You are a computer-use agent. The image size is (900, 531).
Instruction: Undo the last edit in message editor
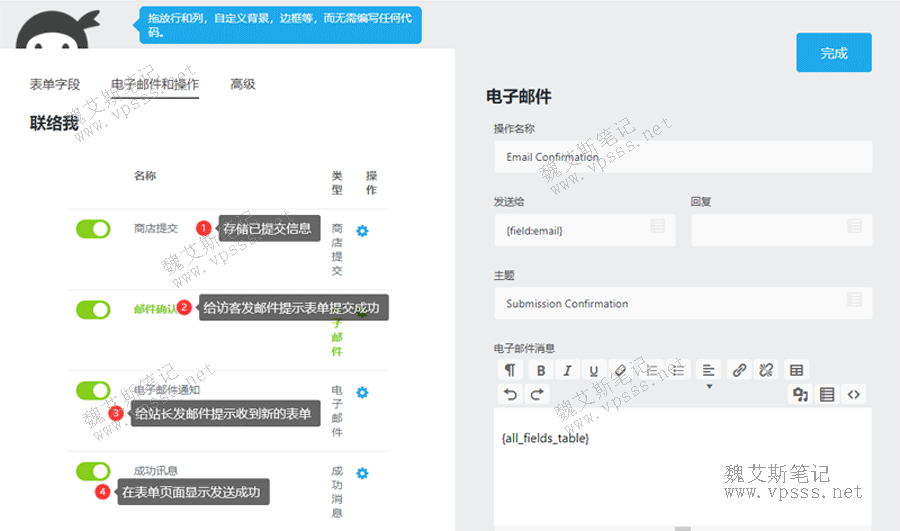tap(510, 394)
